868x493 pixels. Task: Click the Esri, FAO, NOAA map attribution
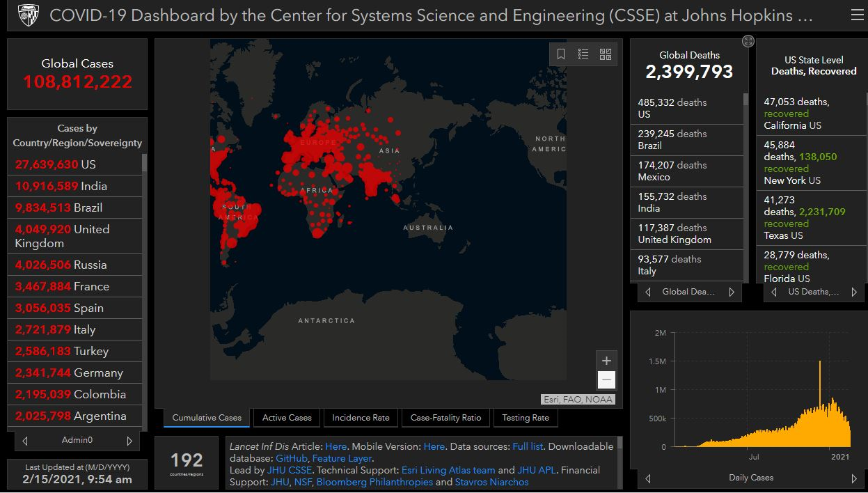(x=578, y=400)
